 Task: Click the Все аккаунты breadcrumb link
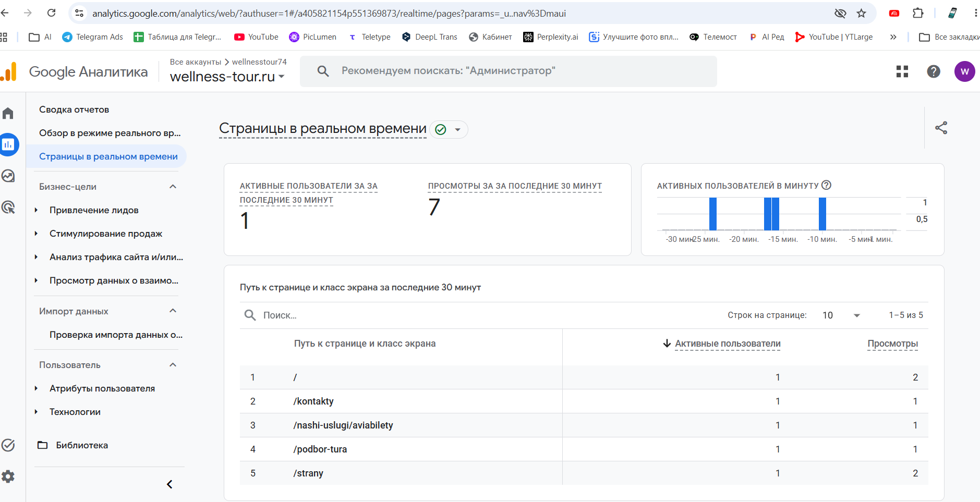(x=196, y=62)
